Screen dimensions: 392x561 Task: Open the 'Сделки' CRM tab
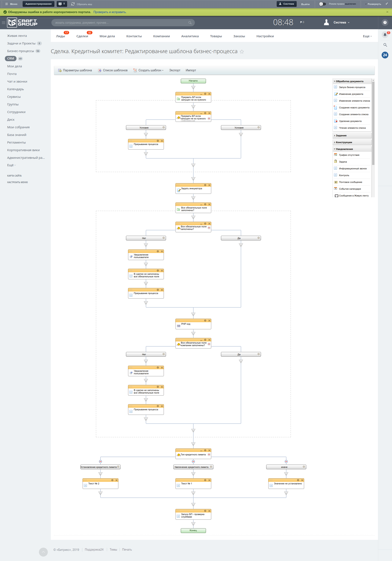point(82,36)
